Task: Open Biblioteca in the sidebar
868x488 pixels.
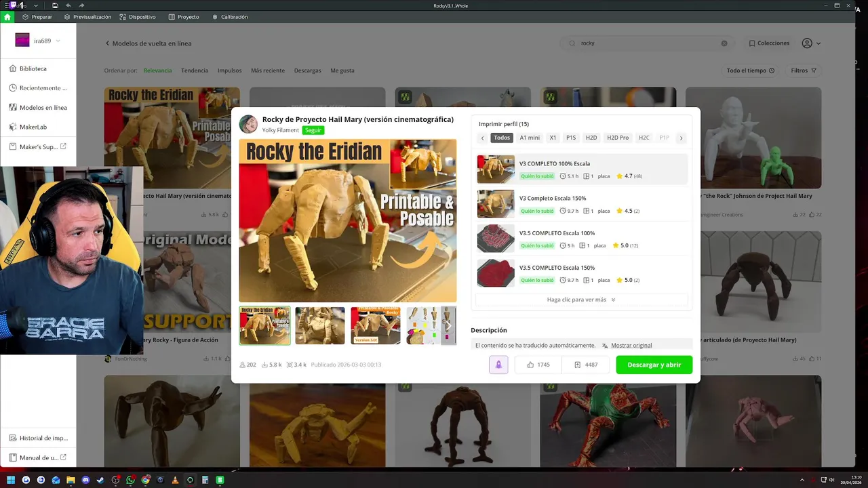Action: [x=38, y=68]
